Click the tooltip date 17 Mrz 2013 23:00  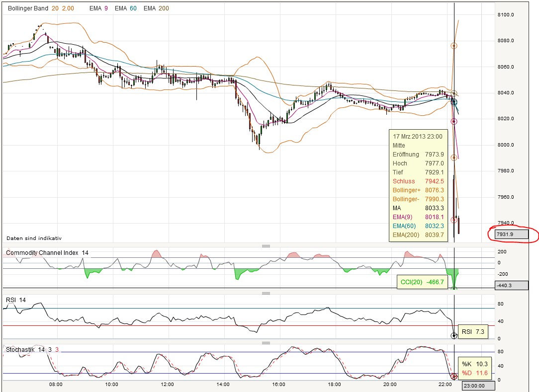point(418,137)
